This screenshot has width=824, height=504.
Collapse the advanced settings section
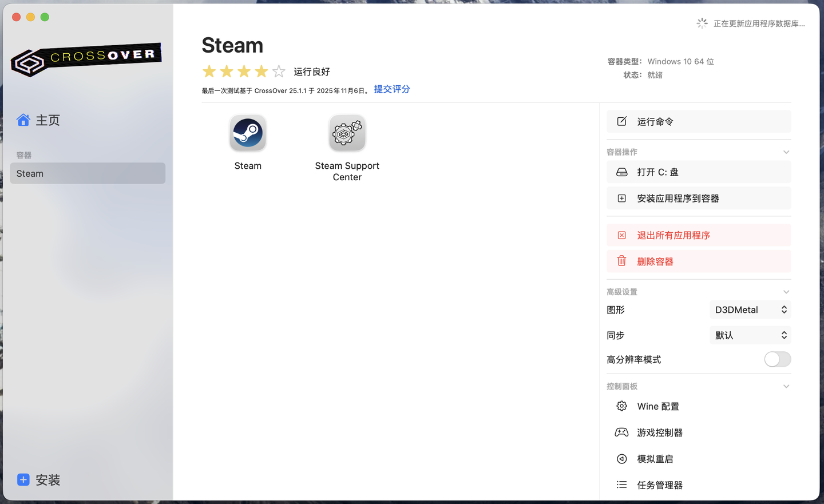[x=786, y=292]
